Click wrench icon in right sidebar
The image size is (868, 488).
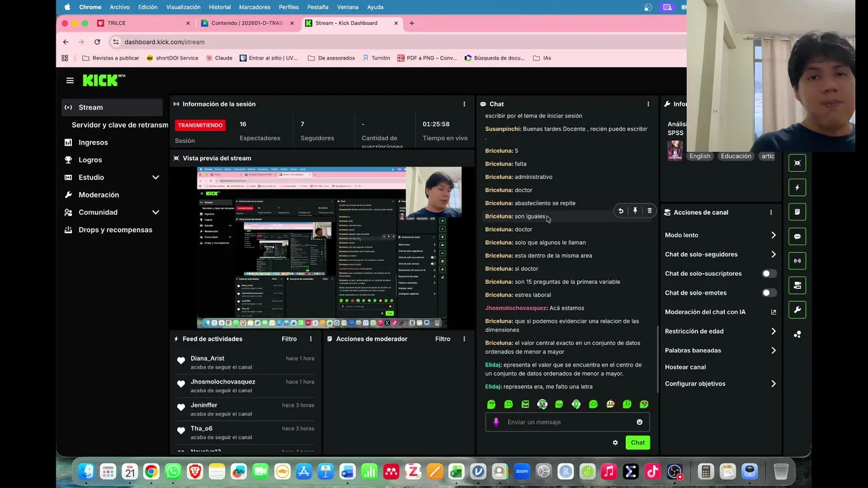click(797, 310)
